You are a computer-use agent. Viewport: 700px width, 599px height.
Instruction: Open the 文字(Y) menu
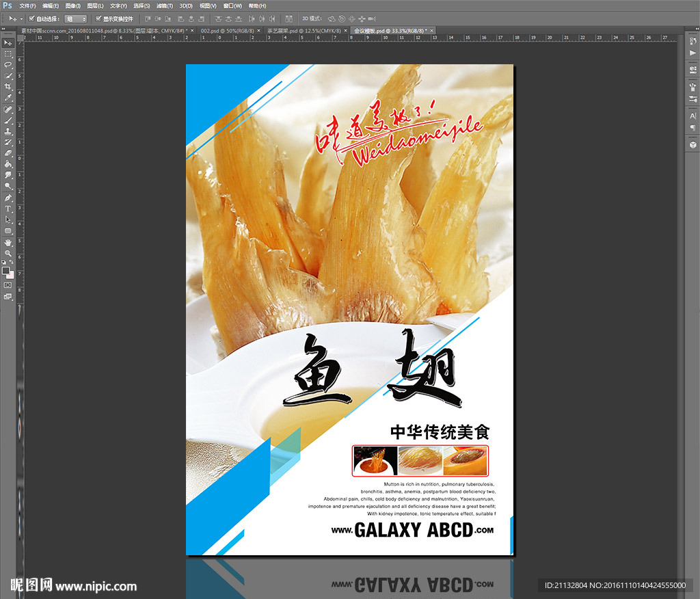[x=118, y=5]
